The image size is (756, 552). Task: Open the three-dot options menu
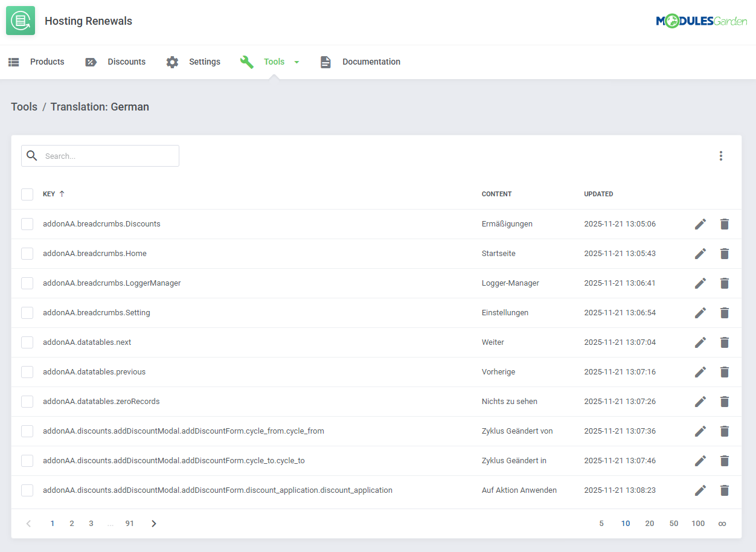721,155
